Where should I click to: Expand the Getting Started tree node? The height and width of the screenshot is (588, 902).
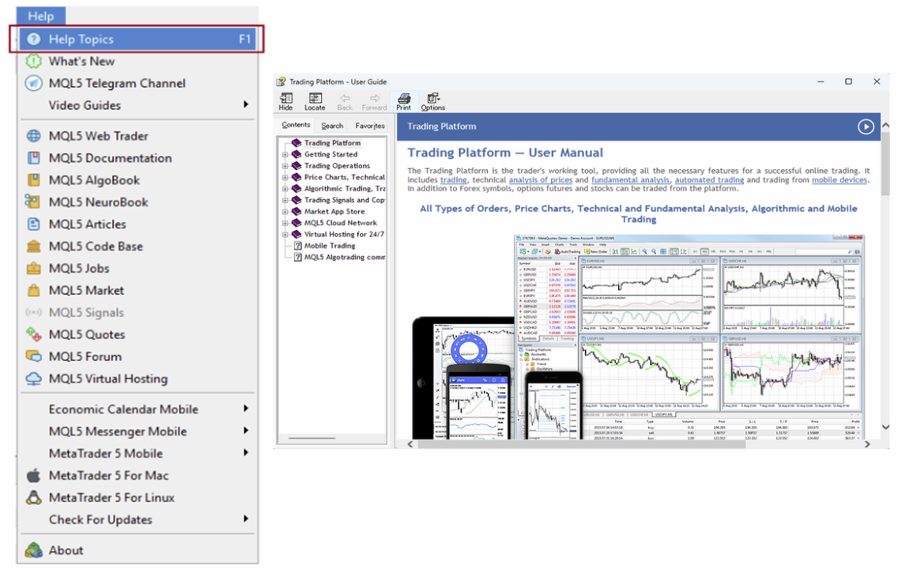(285, 155)
